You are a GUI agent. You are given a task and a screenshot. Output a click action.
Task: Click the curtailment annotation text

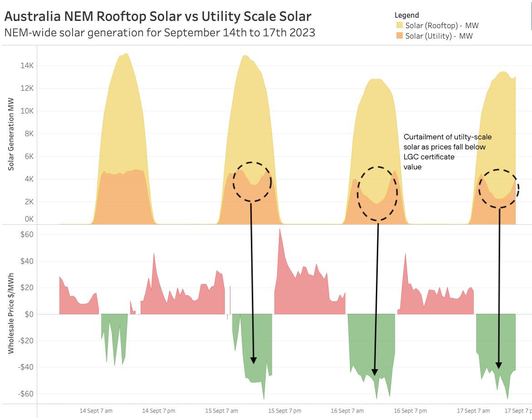[447, 152]
